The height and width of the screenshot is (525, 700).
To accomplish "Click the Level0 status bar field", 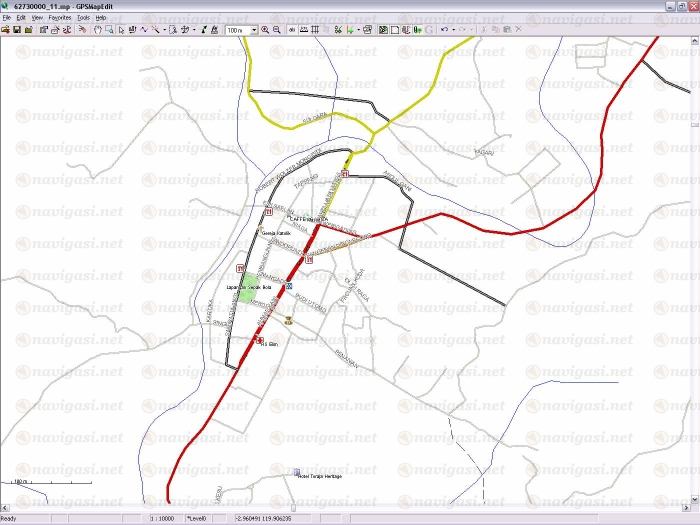I will tap(196, 518).
